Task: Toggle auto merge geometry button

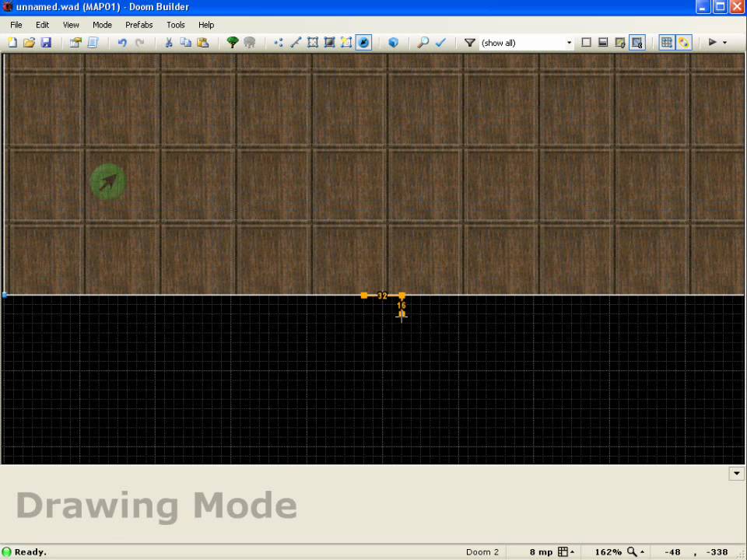Action: pos(684,42)
